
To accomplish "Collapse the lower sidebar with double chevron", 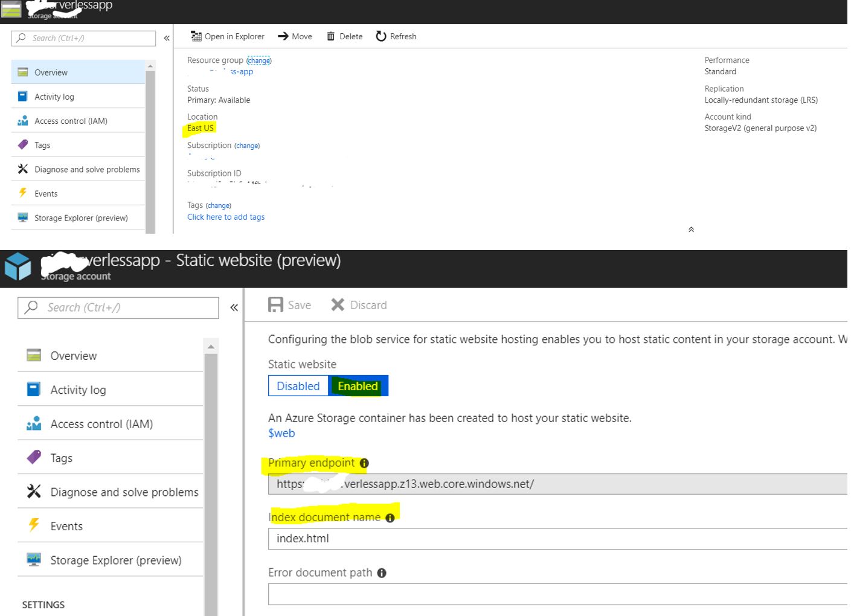I will (x=234, y=307).
